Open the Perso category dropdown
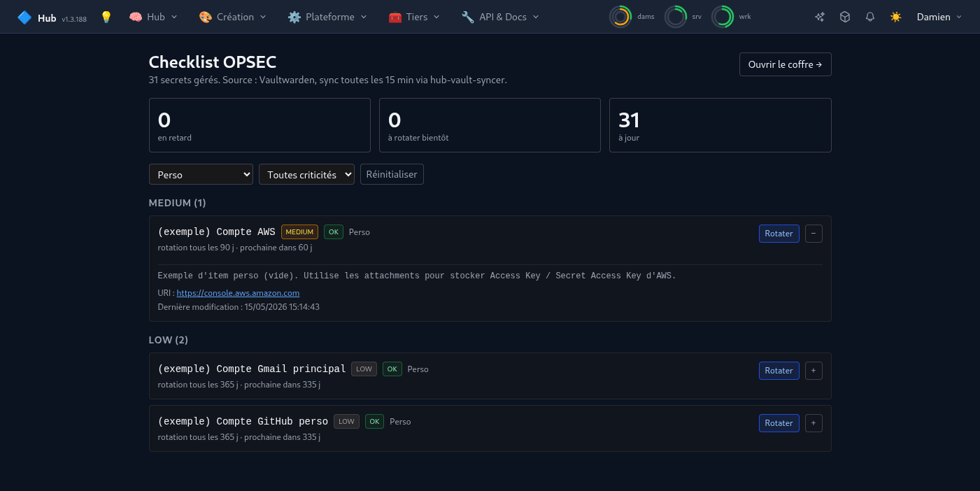980x491 pixels. (201, 174)
